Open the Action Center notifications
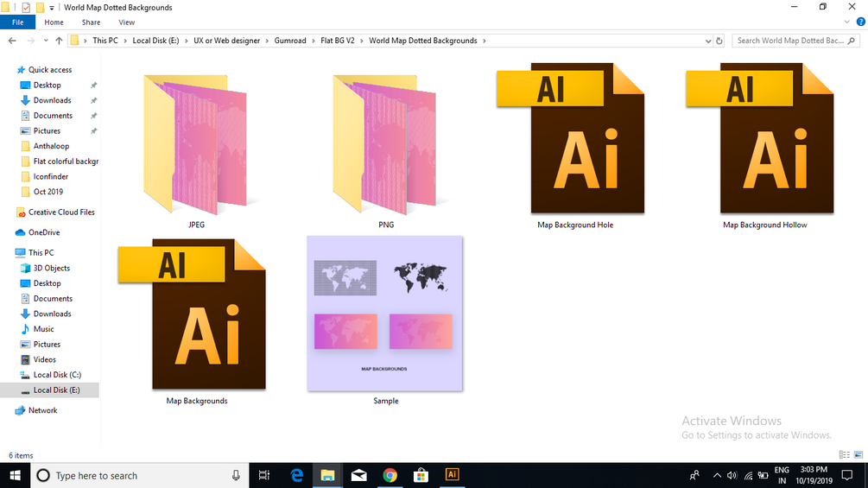 click(847, 475)
